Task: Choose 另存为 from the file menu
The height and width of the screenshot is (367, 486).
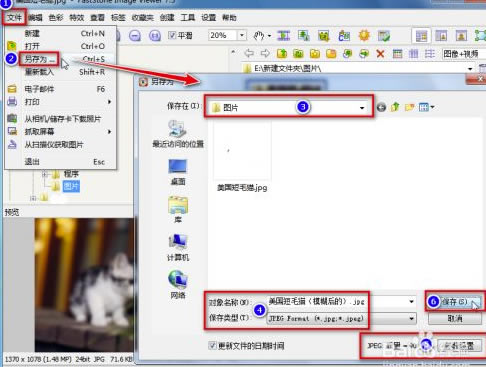Action: (61, 59)
